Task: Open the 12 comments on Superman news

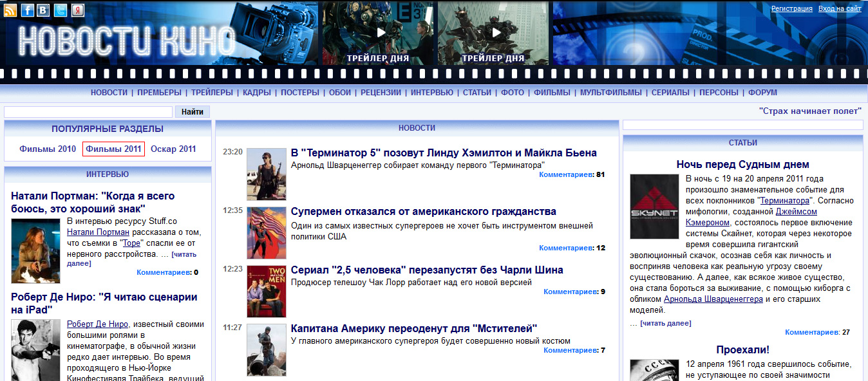Action: pos(572,248)
